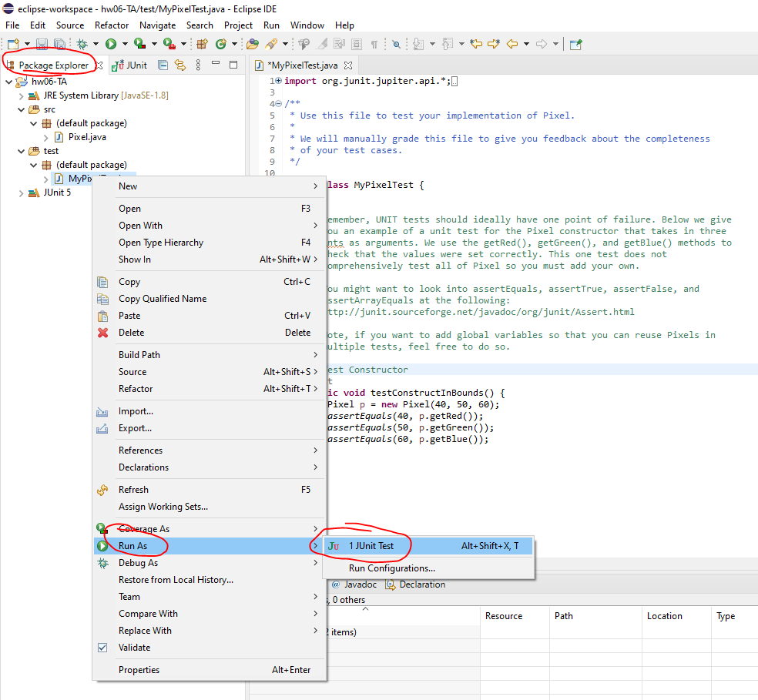Click the Open Type toolbar icon
The width and height of the screenshot is (758, 700).
252,44
